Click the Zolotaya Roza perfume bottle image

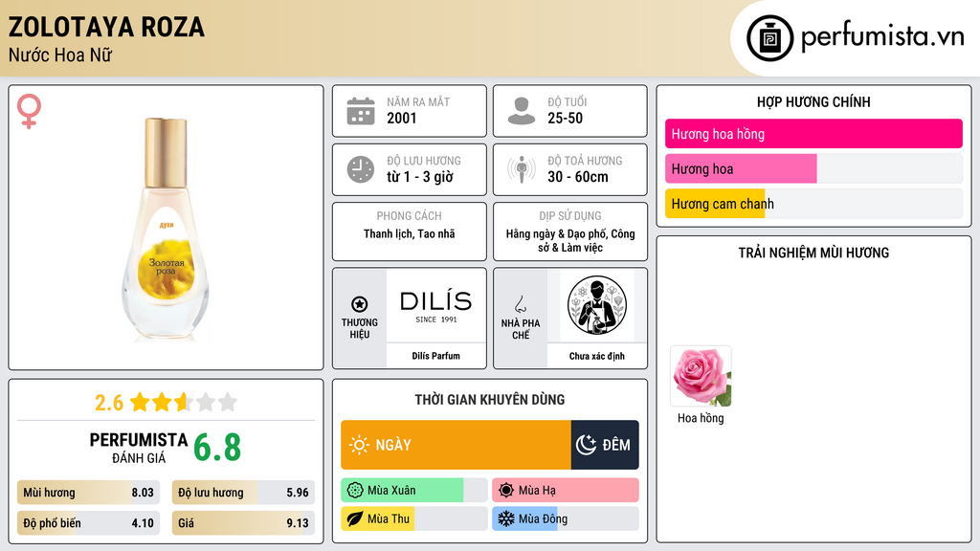[166, 229]
